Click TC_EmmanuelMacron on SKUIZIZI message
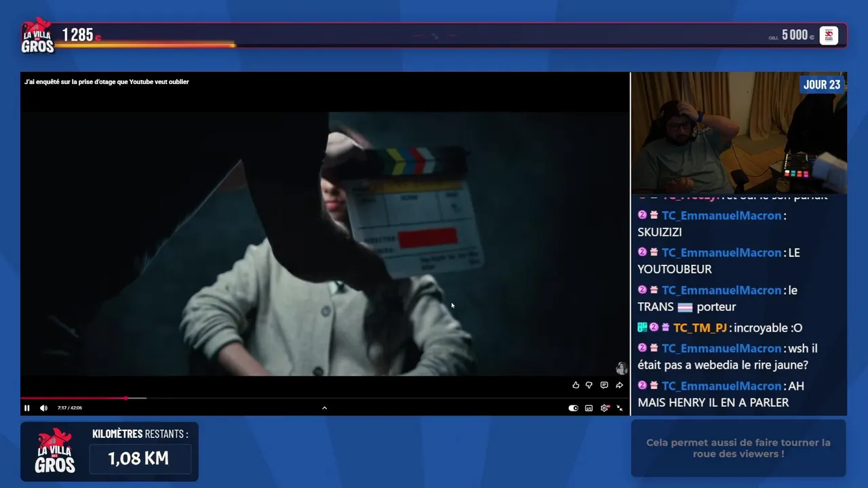 tap(722, 216)
